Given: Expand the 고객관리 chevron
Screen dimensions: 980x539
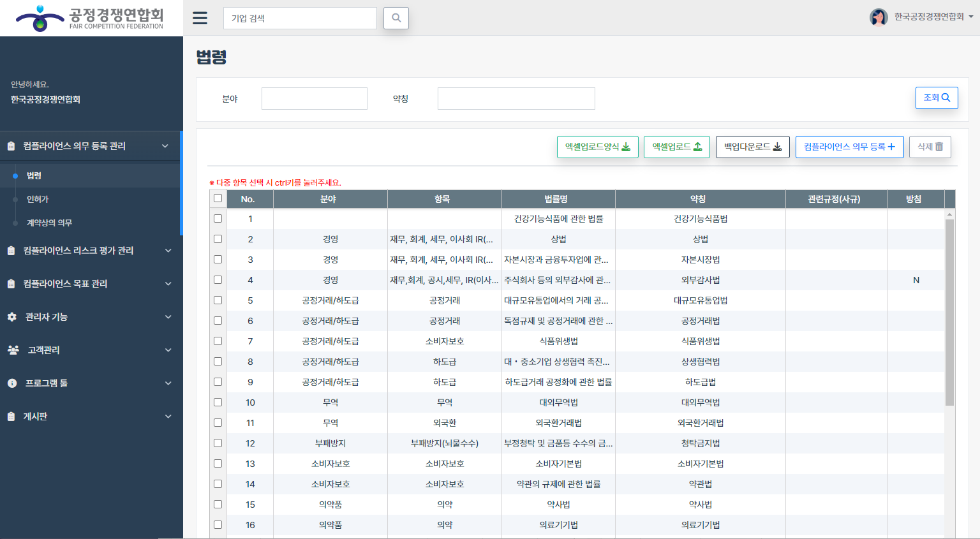Looking at the screenshot, I should click(168, 350).
